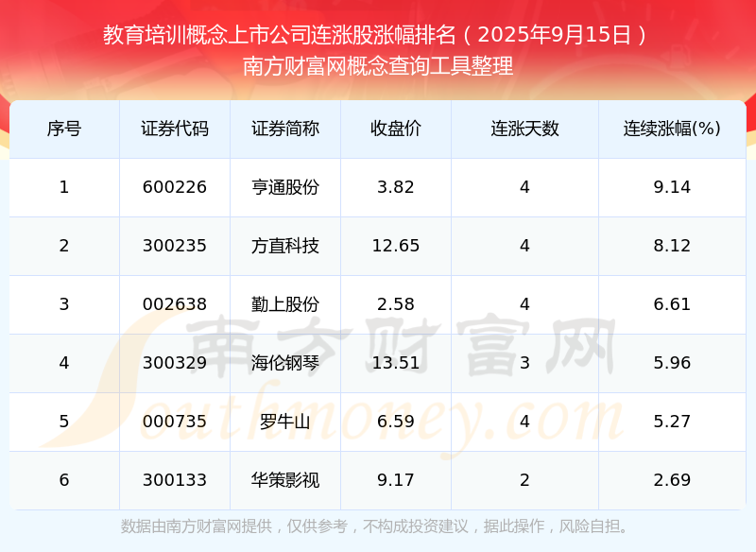Click the 收盘价 column header

pyautogui.click(x=396, y=129)
